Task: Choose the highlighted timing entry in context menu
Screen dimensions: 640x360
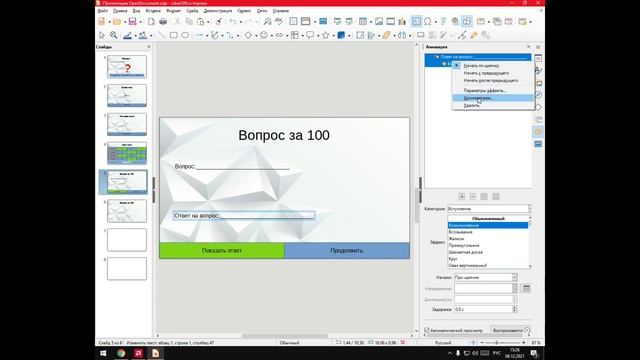Action: (493, 98)
